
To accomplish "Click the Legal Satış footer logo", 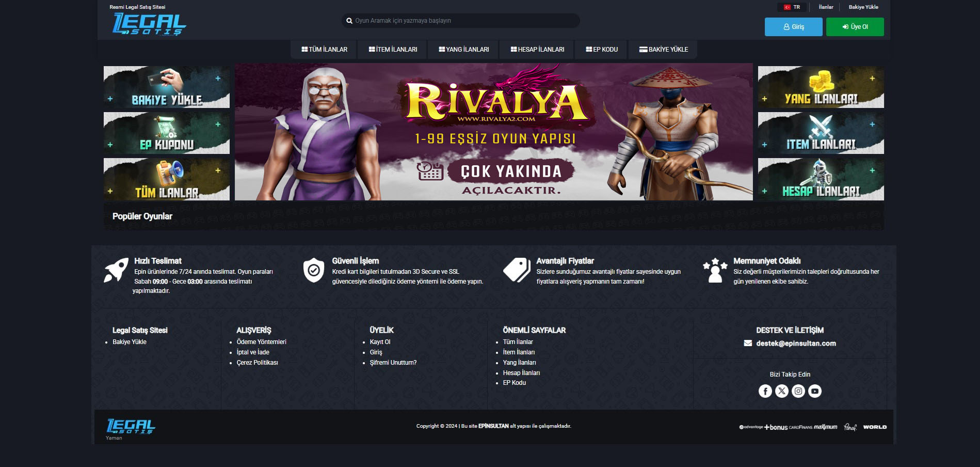I will click(x=131, y=427).
